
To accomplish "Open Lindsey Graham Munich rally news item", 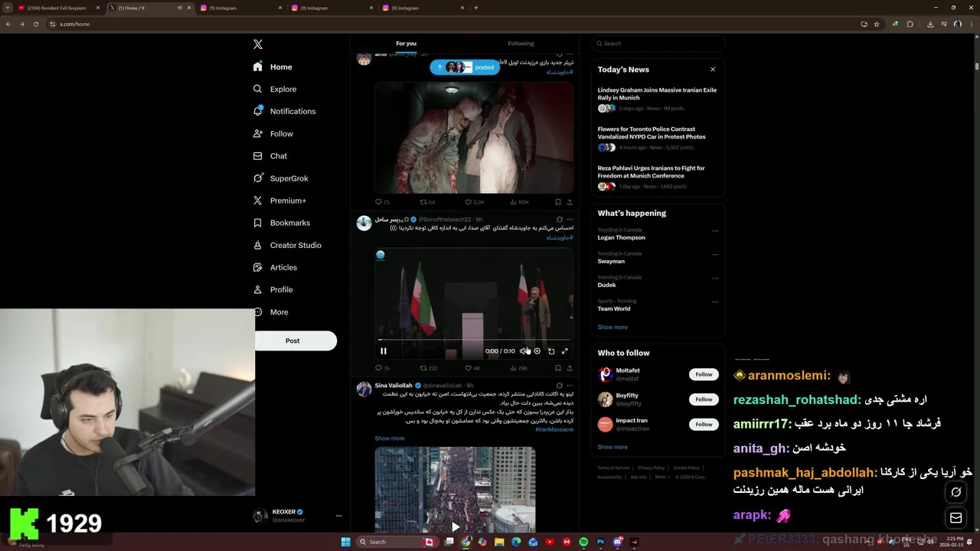I will point(657,100).
